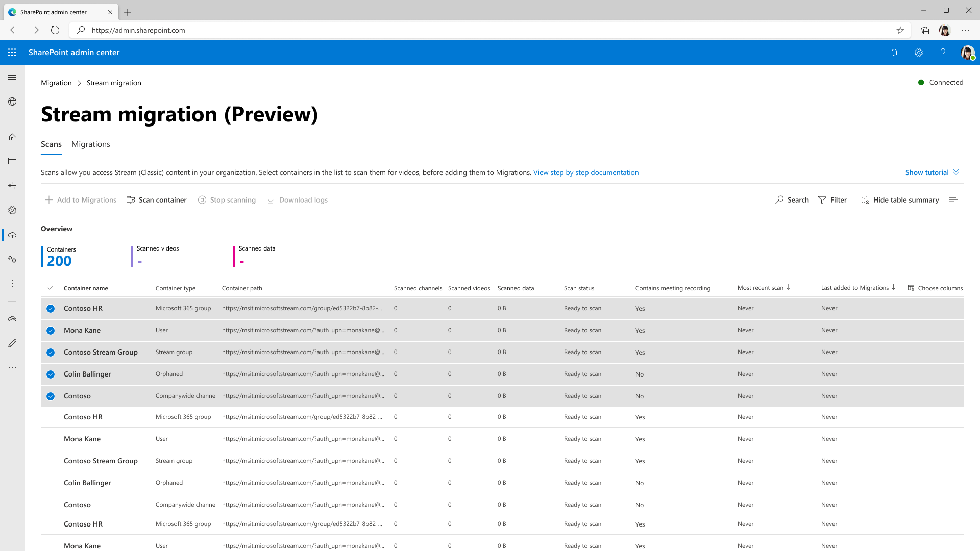Click Add to Migrations button
This screenshot has height=551, width=980.
[80, 200]
